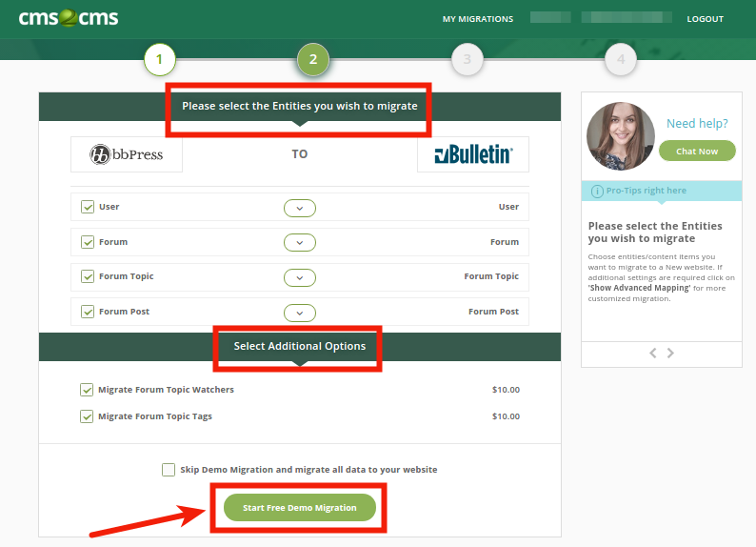Expand the Forum Topic mapping dropdown
The image size is (756, 547).
(300, 278)
